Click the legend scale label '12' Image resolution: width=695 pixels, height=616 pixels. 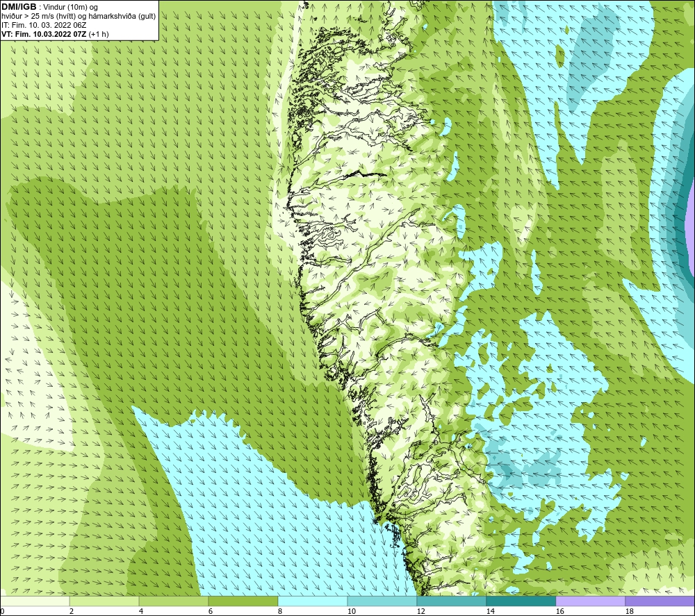420,612
